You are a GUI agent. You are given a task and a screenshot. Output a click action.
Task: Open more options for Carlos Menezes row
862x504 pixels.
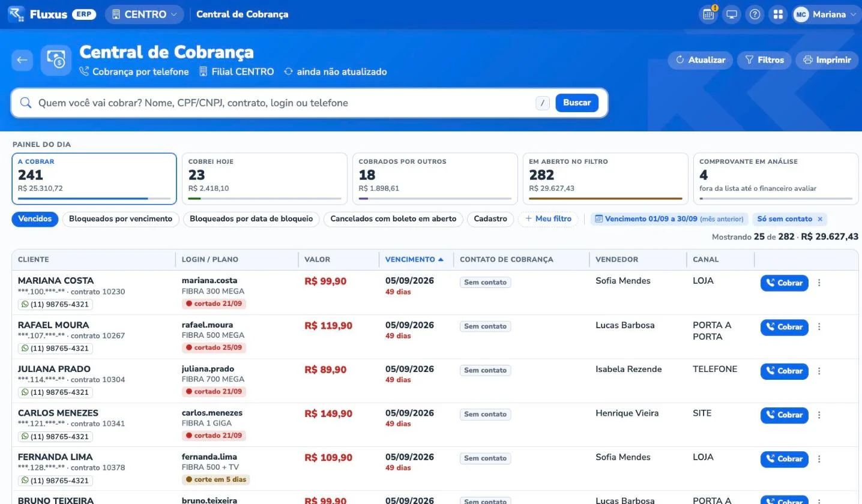click(x=819, y=415)
